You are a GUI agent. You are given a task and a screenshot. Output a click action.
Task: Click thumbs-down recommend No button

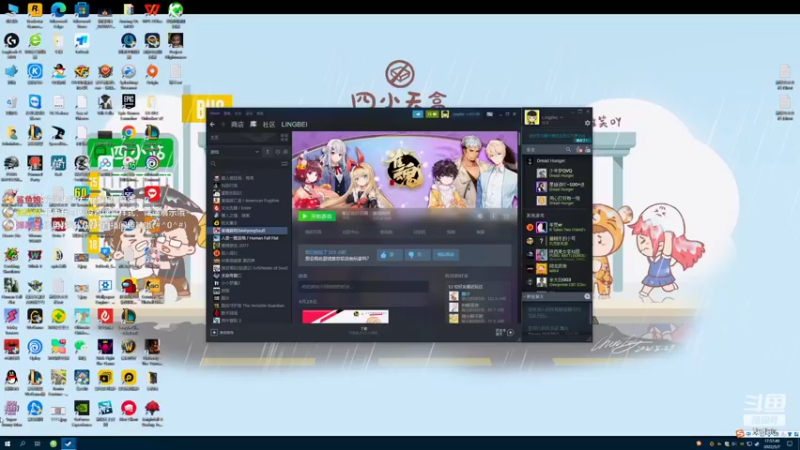point(417,255)
